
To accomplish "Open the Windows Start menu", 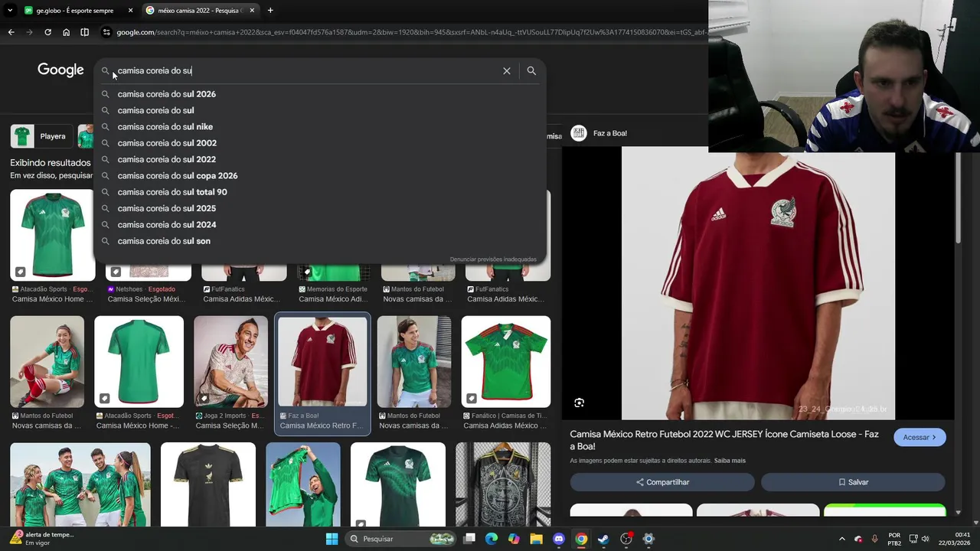I will [x=332, y=539].
